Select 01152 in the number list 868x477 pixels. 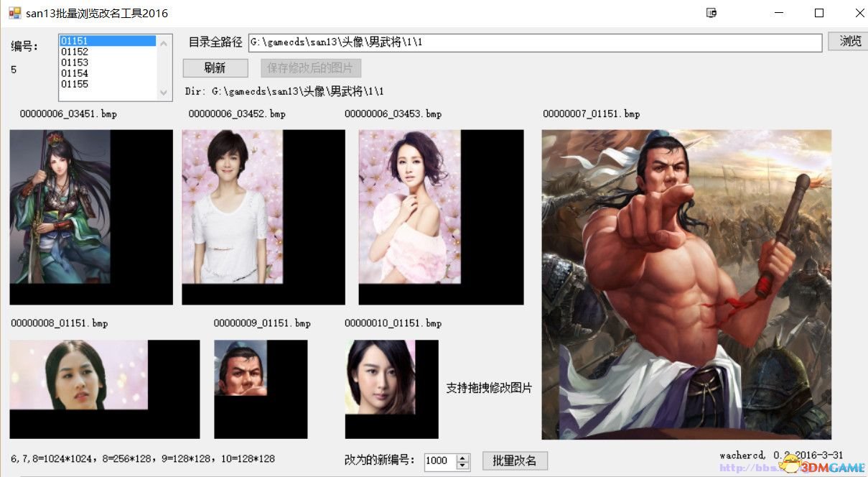108,52
